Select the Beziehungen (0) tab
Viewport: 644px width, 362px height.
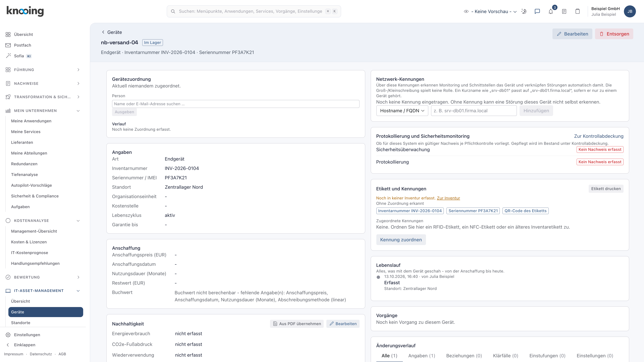click(464, 355)
